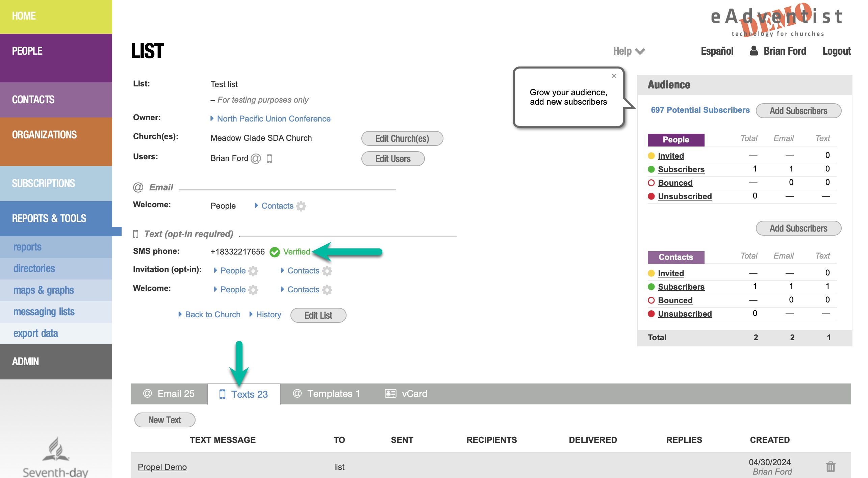
Task: Open the Help dropdown menu
Action: pos(629,51)
